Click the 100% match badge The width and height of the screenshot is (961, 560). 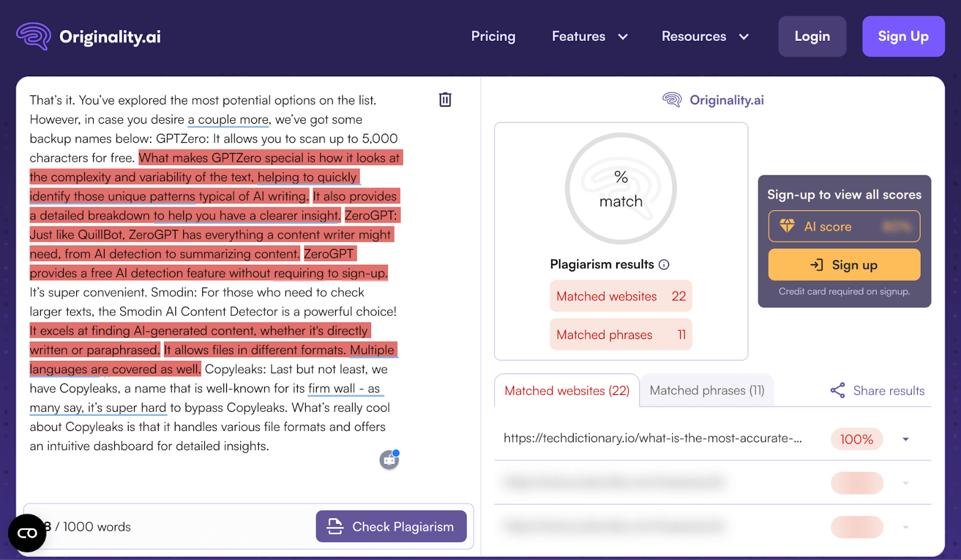856,439
